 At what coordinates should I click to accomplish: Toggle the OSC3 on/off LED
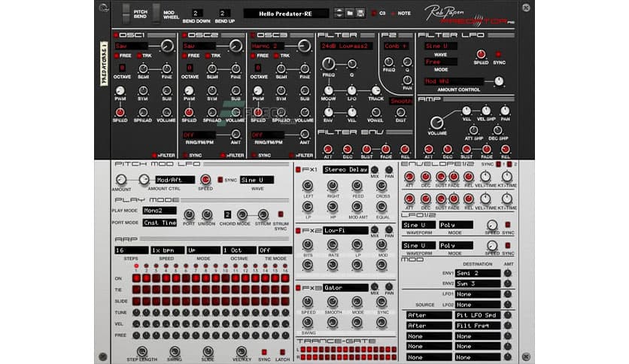(x=253, y=35)
